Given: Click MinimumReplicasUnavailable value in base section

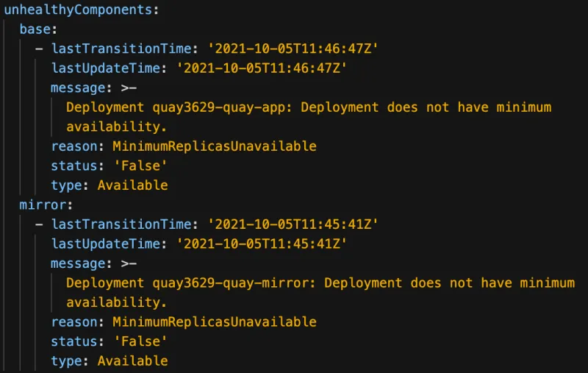Looking at the screenshot, I should (x=214, y=146).
